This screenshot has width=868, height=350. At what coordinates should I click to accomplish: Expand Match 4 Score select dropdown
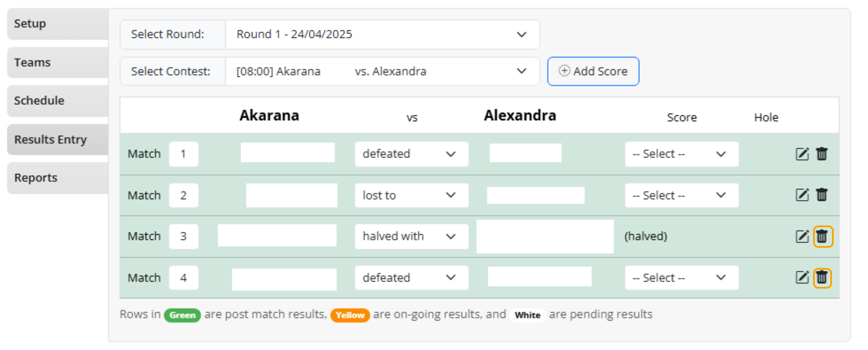pos(681,278)
